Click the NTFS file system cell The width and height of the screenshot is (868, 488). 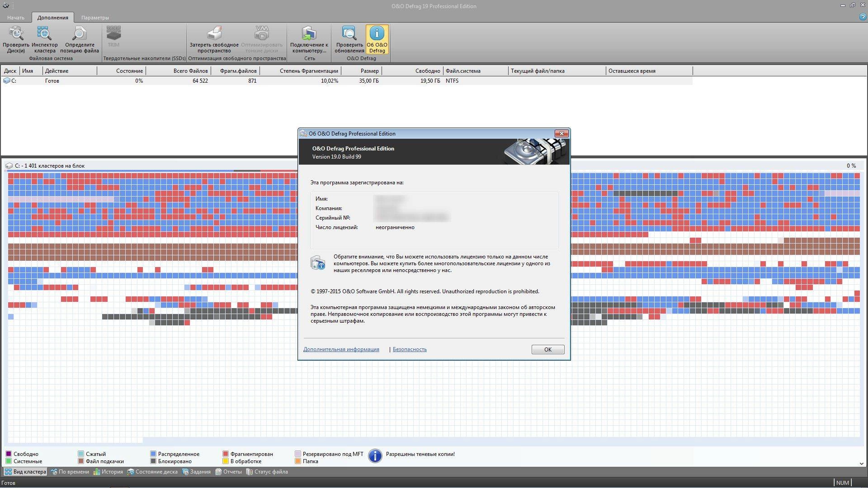pos(452,81)
